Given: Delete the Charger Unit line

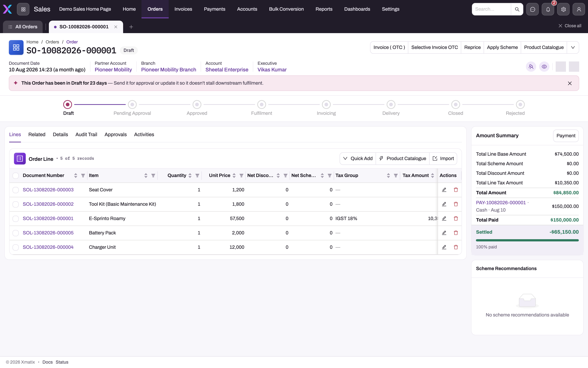Looking at the screenshot, I should coord(456,247).
